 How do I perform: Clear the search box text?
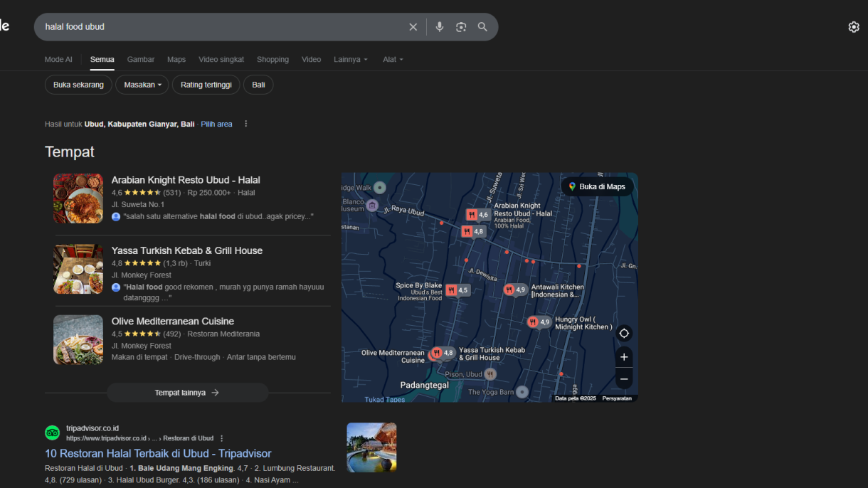pos(413,27)
